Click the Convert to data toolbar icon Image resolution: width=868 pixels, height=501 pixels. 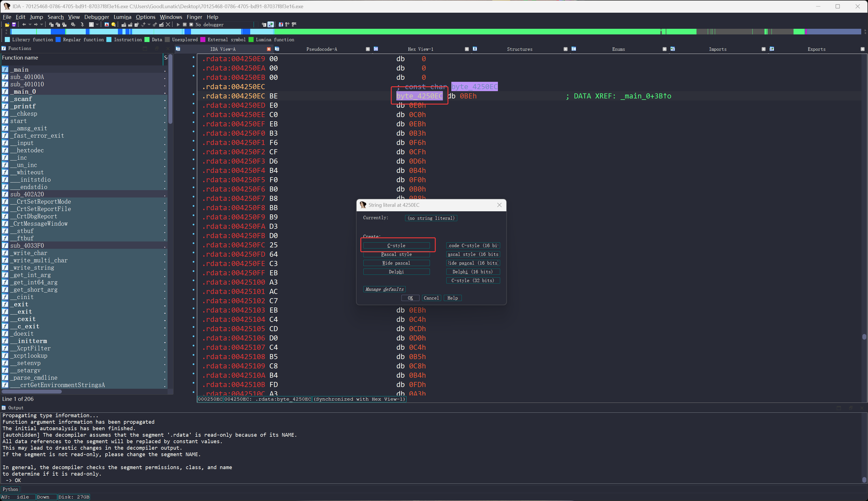coord(130,25)
